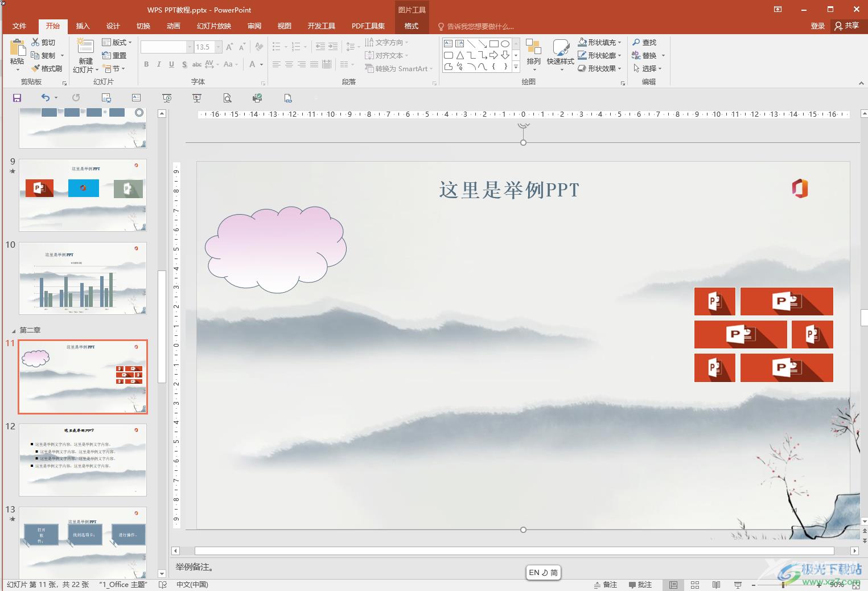Select the right arrow shape in gallery
Screen dimensions: 868x591
493,55
